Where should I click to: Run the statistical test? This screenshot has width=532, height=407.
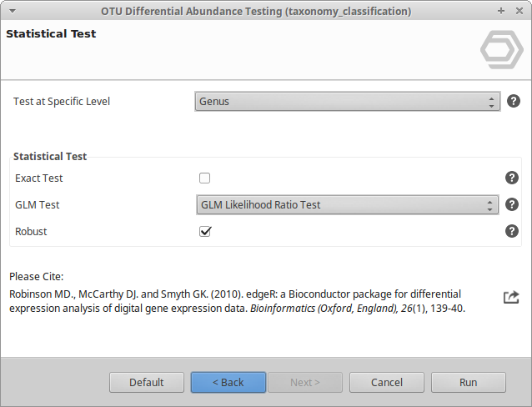tap(468, 382)
